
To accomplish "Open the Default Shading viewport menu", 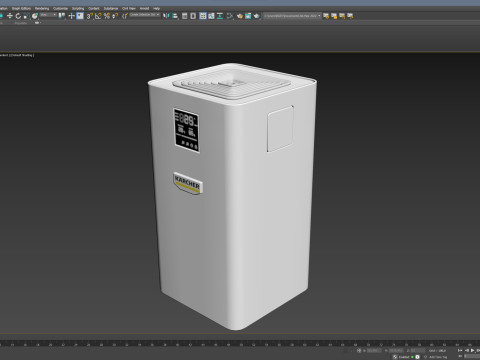I will click(23, 55).
